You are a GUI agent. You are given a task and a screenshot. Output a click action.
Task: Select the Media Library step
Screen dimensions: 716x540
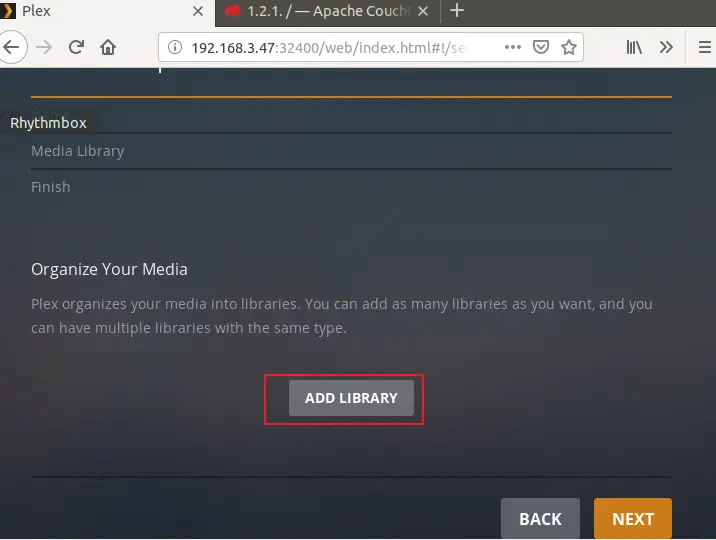click(x=78, y=151)
